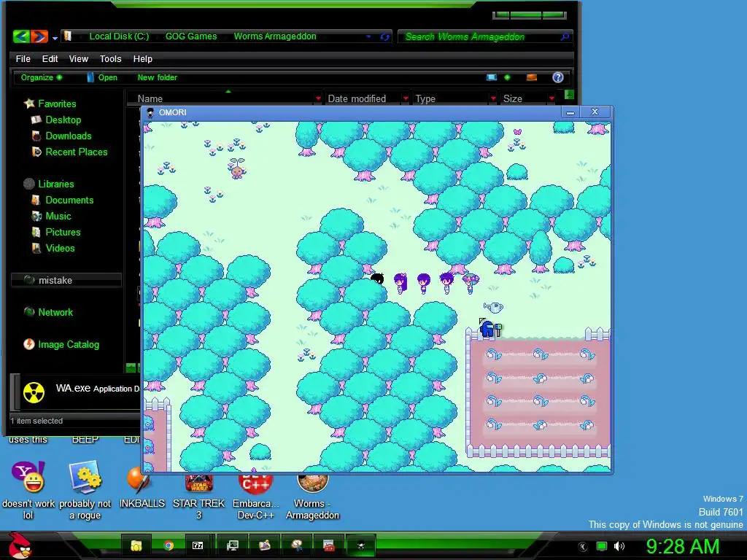Open Name column filter dropdown arrow
The width and height of the screenshot is (747, 560).
click(x=318, y=98)
